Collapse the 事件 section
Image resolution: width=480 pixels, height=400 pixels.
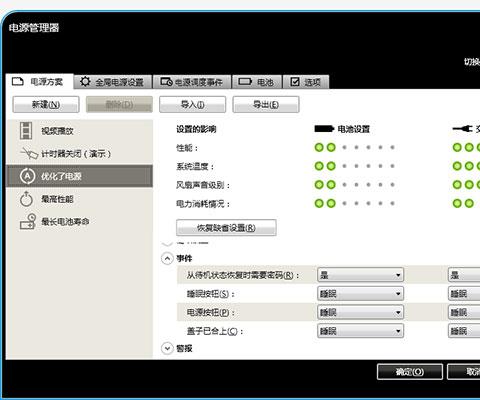coord(167,258)
